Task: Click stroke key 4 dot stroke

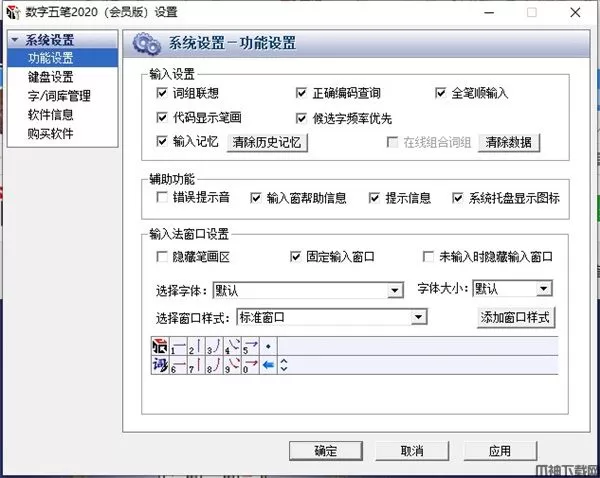Action: [232, 346]
